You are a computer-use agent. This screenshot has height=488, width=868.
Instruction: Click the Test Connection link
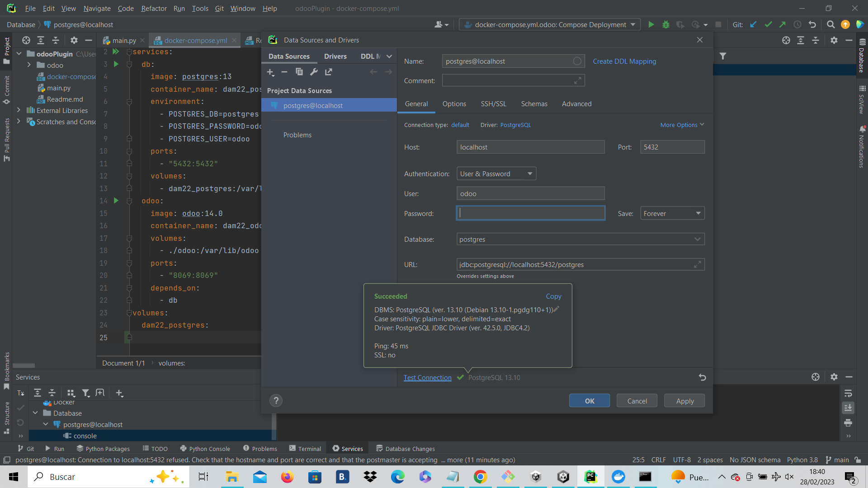coord(427,377)
